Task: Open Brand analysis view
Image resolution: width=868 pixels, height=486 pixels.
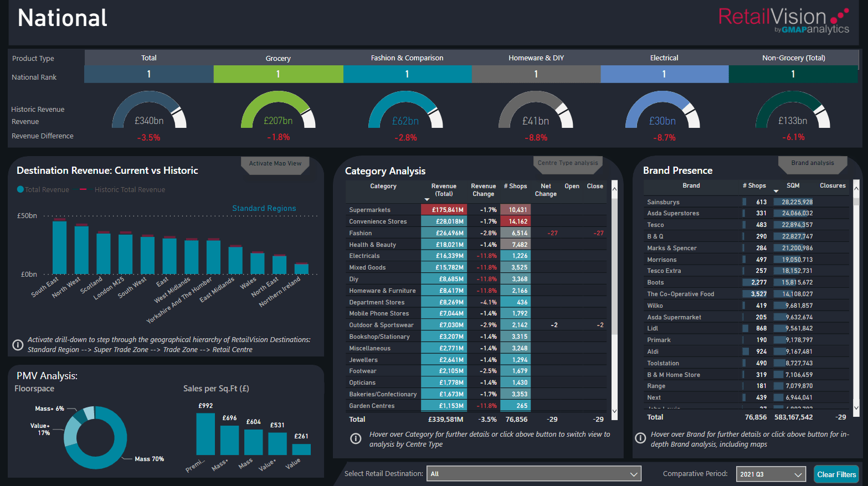Action: coord(813,164)
